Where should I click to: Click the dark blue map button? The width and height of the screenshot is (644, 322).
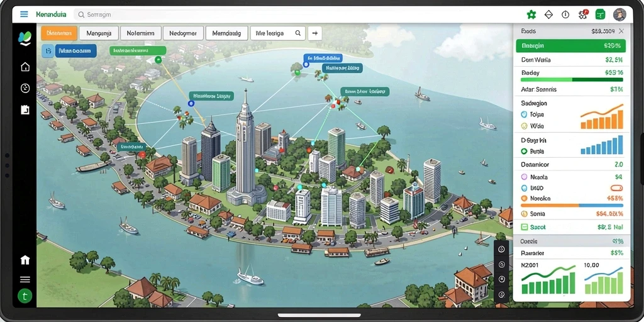[75, 51]
